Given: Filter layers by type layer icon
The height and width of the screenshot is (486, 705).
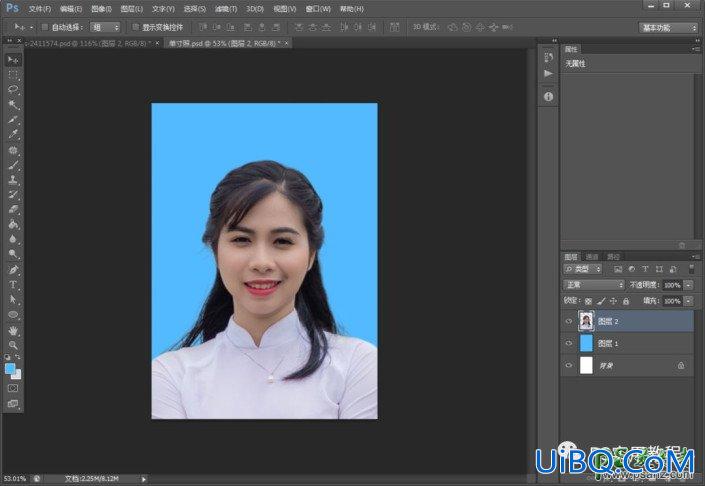Looking at the screenshot, I should click(645, 269).
